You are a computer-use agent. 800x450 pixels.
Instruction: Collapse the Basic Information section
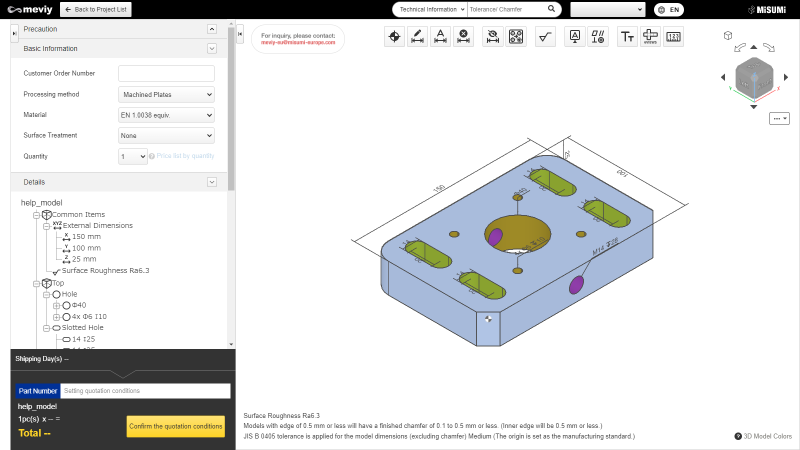212,48
